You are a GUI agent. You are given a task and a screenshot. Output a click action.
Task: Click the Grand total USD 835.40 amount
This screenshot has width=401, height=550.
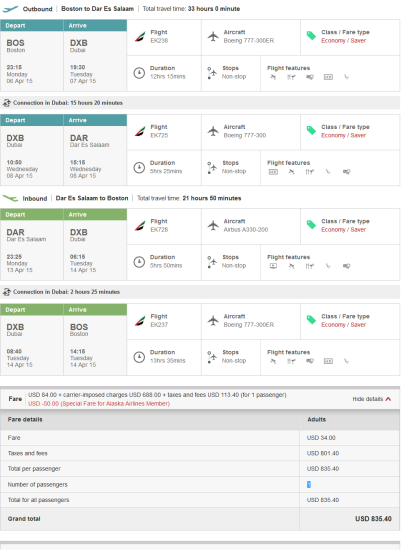(373, 519)
